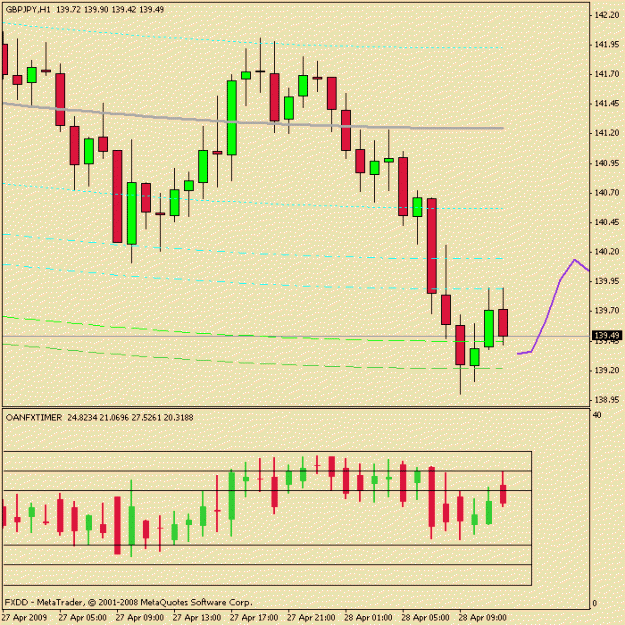This screenshot has width=625, height=625.
Task: Click the 140.70 price scale label
Action: 607,193
